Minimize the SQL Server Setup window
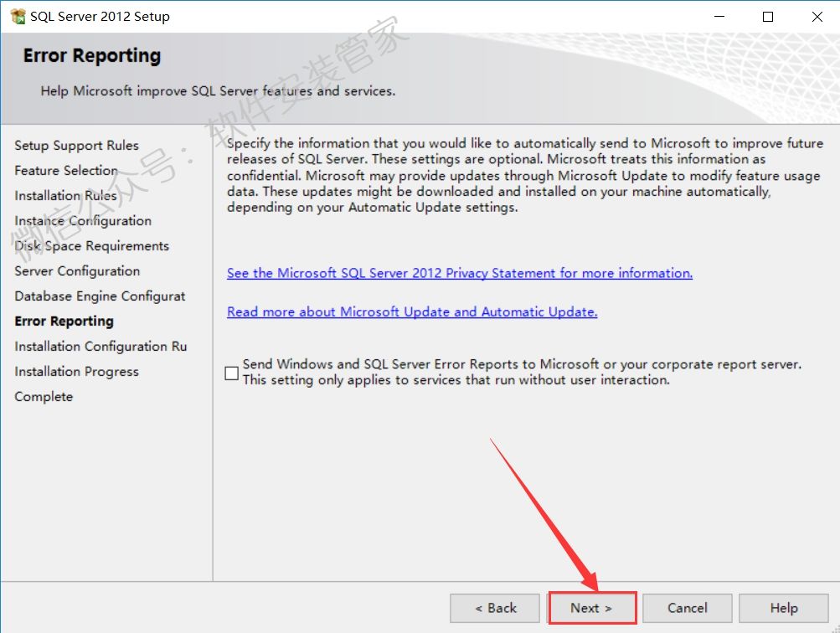This screenshot has width=840, height=633. point(719,17)
